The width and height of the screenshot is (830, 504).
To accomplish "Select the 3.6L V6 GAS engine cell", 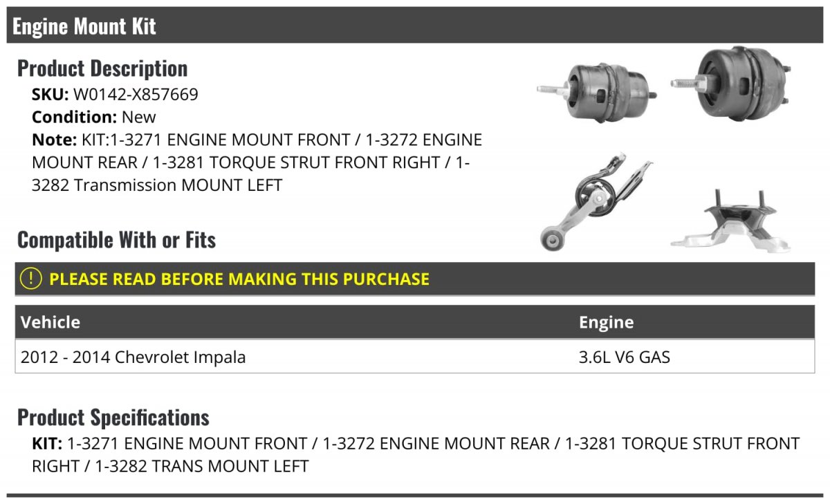I will [624, 357].
